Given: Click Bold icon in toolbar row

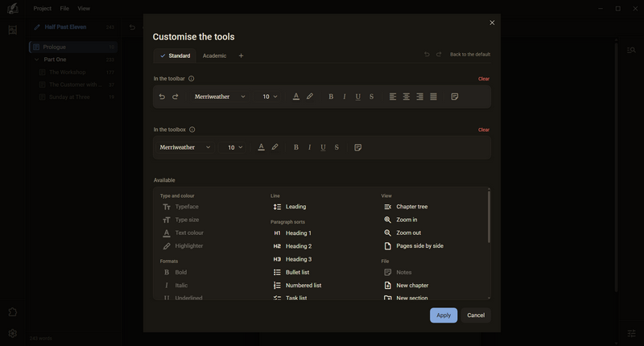Looking at the screenshot, I should [x=331, y=97].
